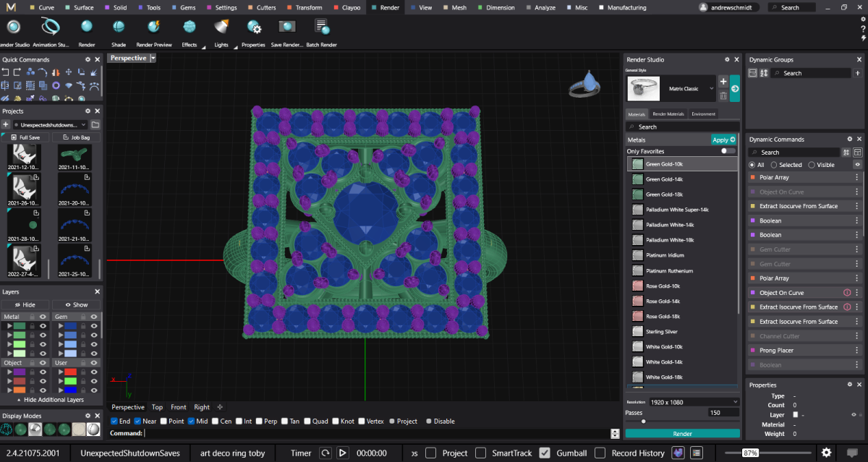This screenshot has height=462, width=868.
Task: Open the Matrix Classic style dropdown
Action: (x=711, y=88)
